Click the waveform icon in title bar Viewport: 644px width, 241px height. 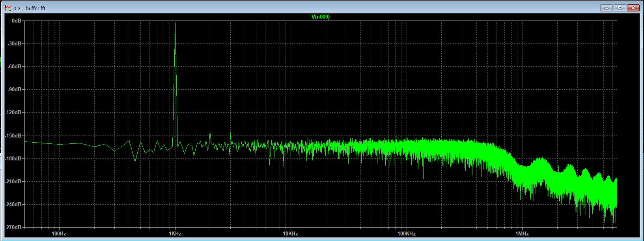coord(8,8)
